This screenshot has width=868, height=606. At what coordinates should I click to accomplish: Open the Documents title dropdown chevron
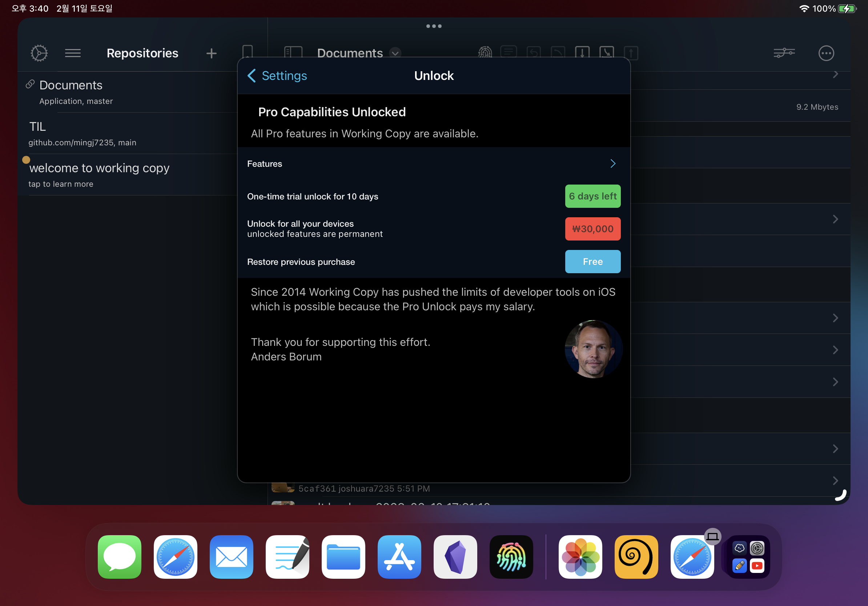click(x=395, y=53)
